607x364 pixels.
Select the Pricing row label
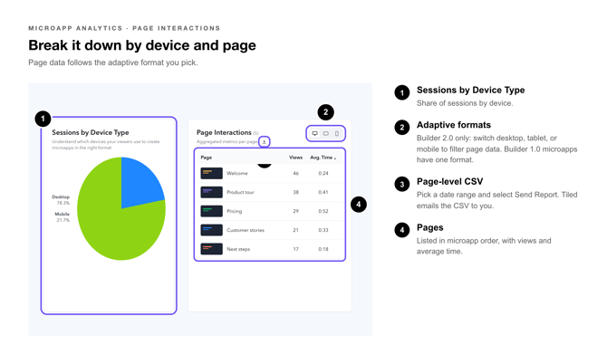235,211
